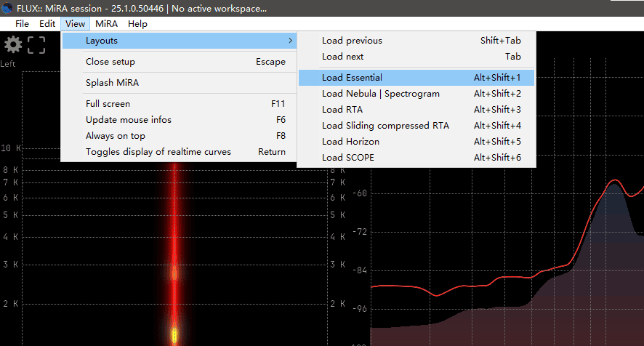Click the -60 dB scale label
Screen dimensions: 644x346
[360, 193]
